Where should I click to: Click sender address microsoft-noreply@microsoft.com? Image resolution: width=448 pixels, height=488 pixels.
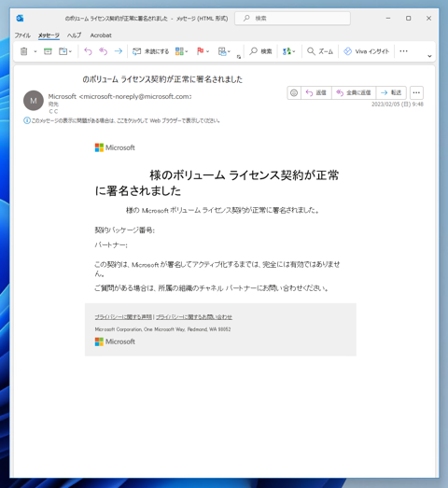click(x=136, y=97)
